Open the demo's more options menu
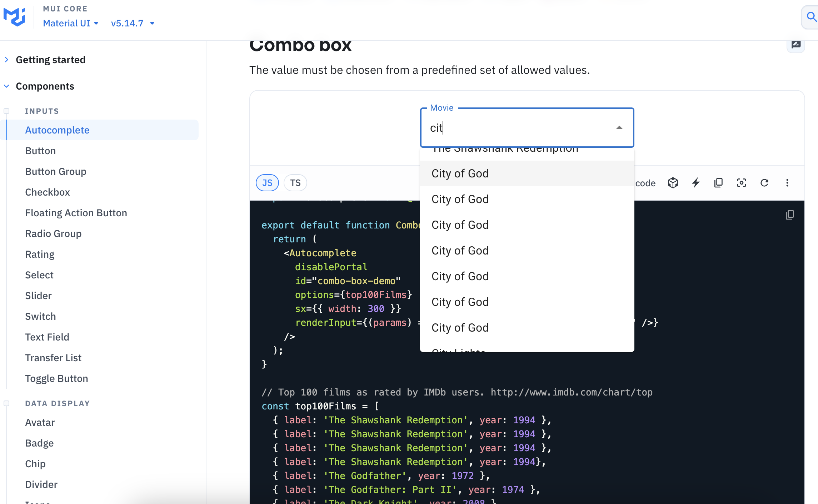Viewport: 818px width, 504px height. click(787, 183)
